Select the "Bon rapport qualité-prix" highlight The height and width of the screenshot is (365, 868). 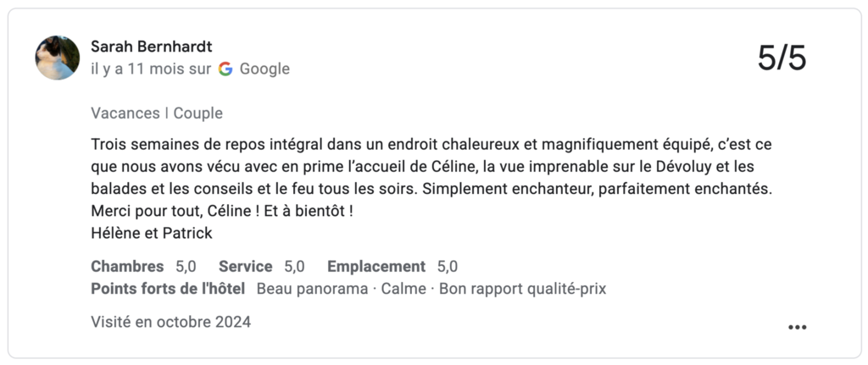522,289
